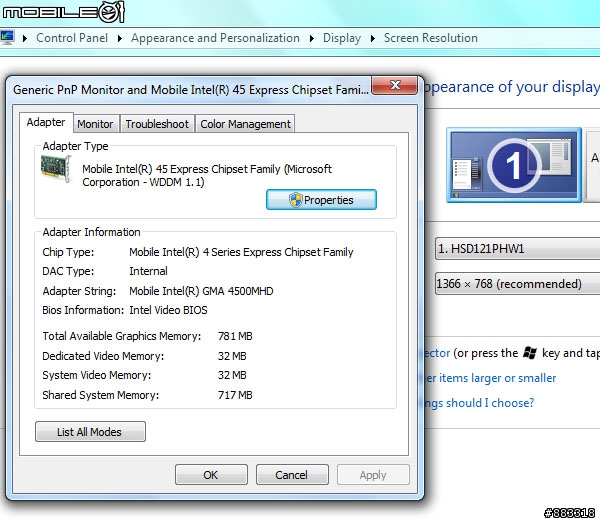The height and width of the screenshot is (521, 600).
Task: Click 'Intel Video BIOS' value
Action: tap(168, 310)
